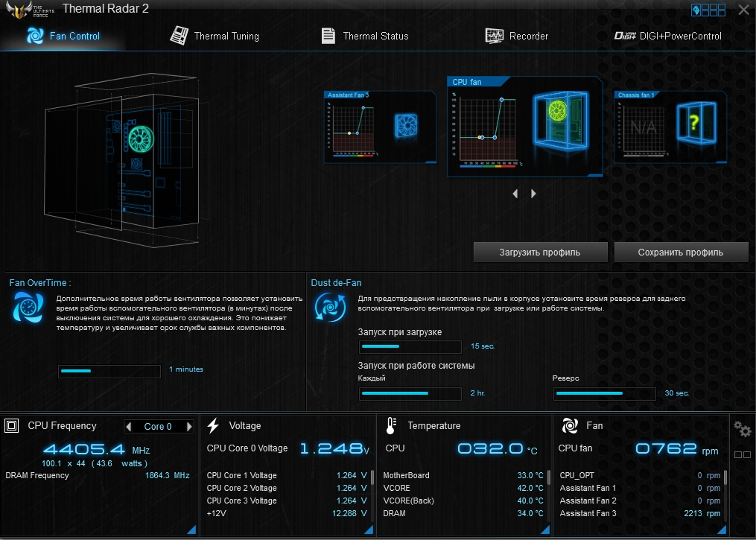The width and height of the screenshot is (756, 540).
Task: Select the CPU fan card
Action: [524, 127]
